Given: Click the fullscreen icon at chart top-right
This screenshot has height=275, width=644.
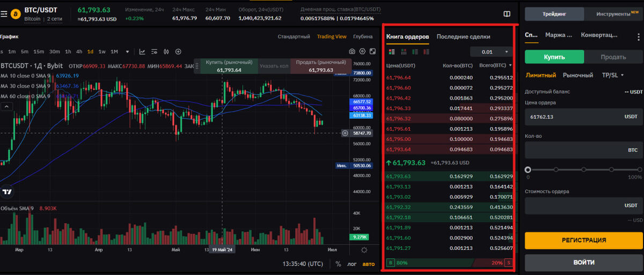Looking at the screenshot, I should (372, 51).
